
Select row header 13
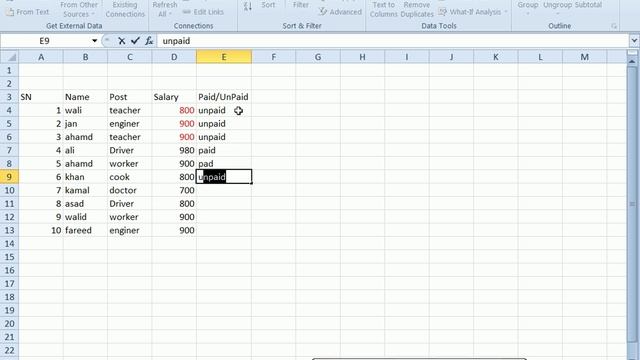point(9,230)
